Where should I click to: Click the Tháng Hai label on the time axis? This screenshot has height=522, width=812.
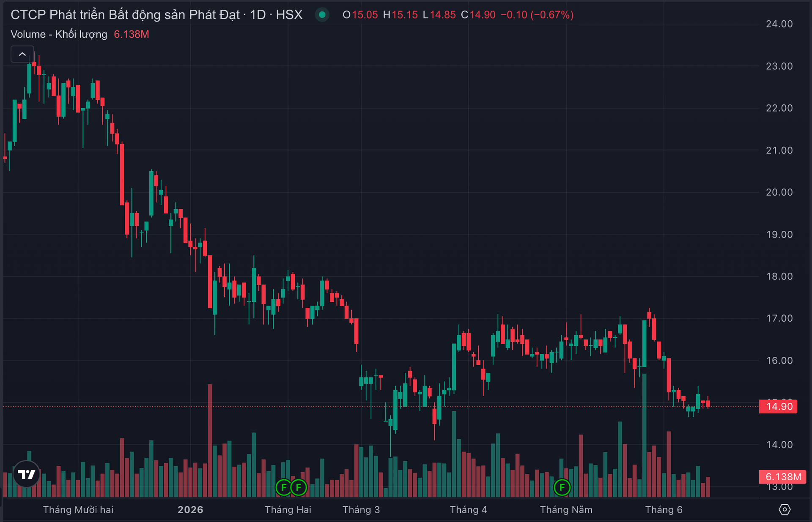click(x=288, y=510)
